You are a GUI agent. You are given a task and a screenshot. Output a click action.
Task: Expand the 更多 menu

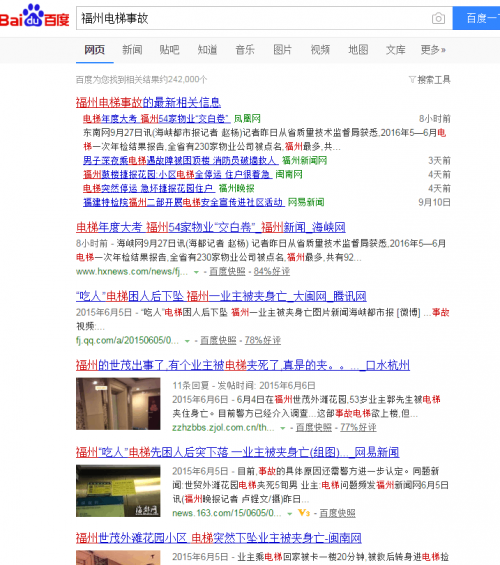coord(433,50)
